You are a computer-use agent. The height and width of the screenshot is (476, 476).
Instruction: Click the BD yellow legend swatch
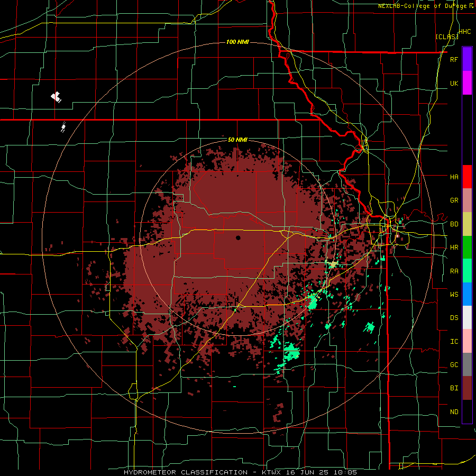tap(467, 224)
